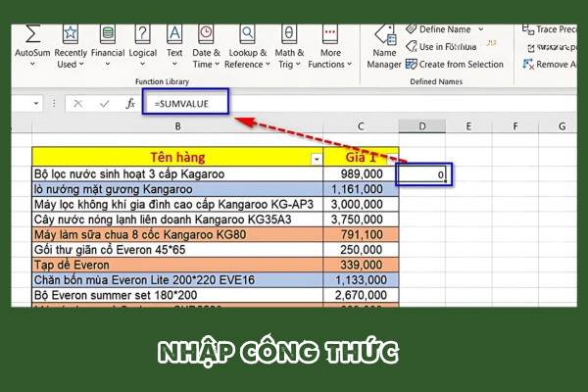This screenshot has height=392, width=588.
Task: Select price cell 791,100
Action: 361,235
